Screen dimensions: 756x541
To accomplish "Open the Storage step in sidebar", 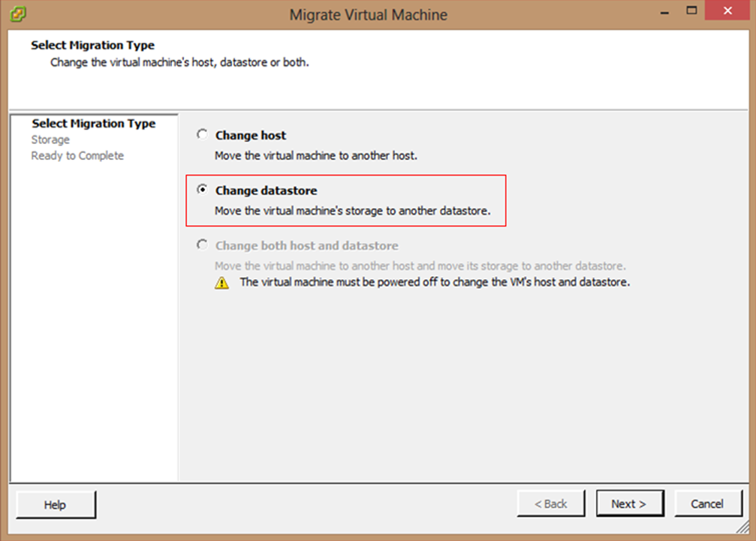I will [x=50, y=140].
